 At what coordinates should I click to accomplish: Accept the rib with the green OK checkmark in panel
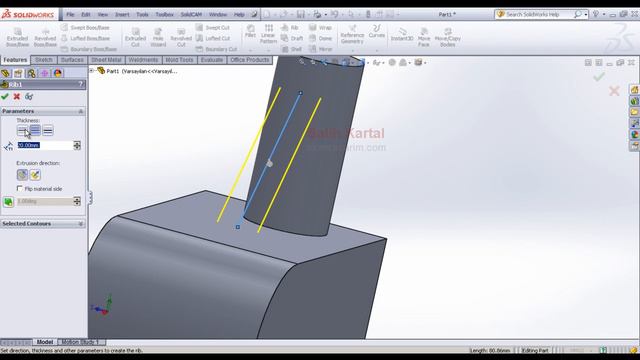5,97
